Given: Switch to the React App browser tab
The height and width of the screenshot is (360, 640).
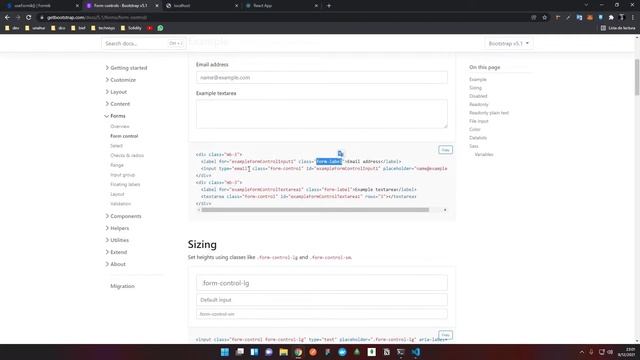Looking at the screenshot, I should [282, 6].
